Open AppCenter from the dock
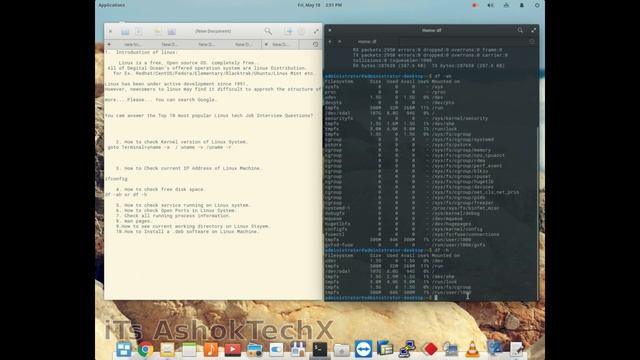This screenshot has width=640, height=360. 298,350
